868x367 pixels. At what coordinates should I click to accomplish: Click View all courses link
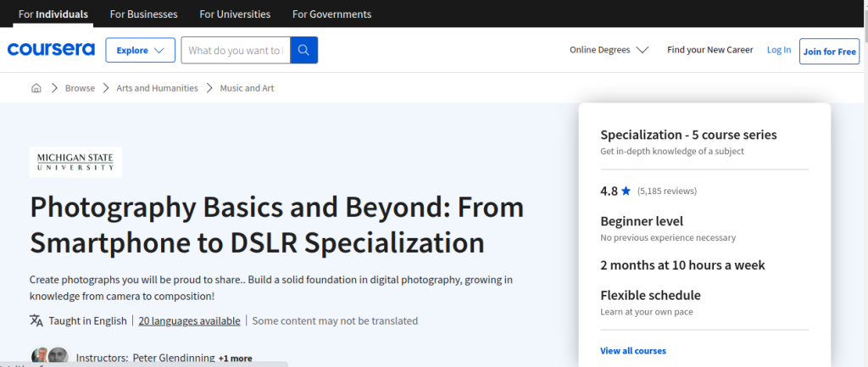coord(633,350)
